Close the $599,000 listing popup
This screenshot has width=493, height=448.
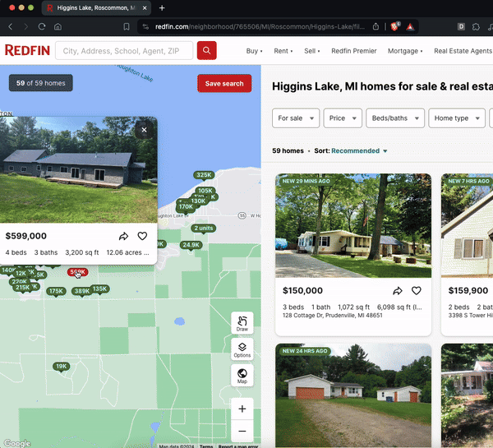(x=144, y=130)
